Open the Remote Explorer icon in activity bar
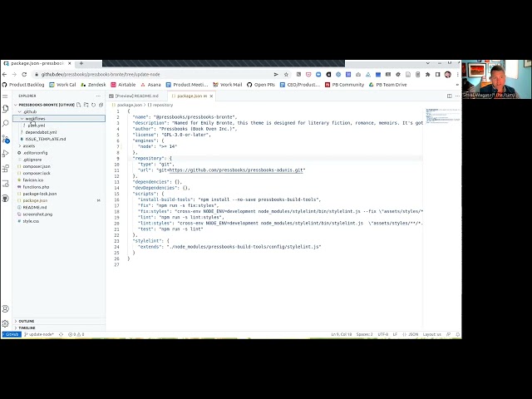The height and width of the screenshot is (399, 532). click(x=6, y=184)
